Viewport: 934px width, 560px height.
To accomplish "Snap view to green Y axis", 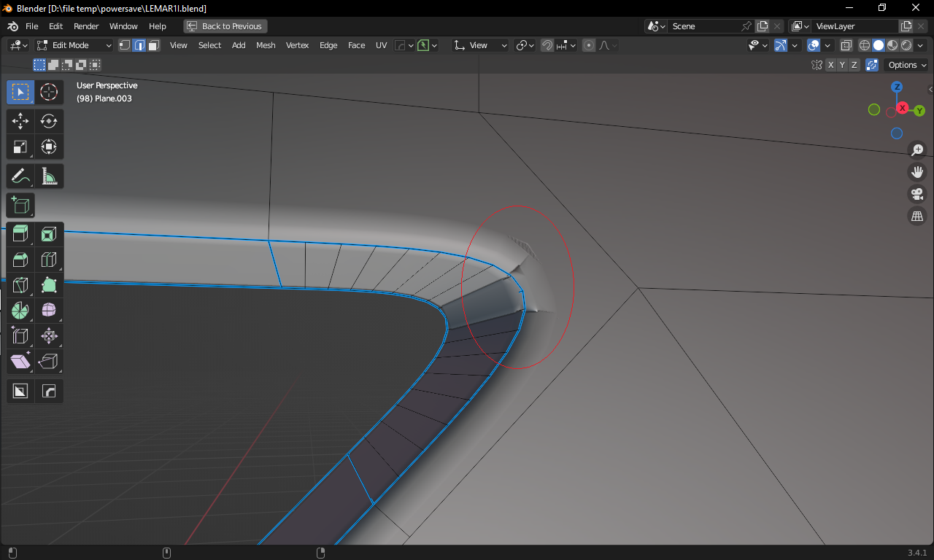I will click(x=919, y=111).
